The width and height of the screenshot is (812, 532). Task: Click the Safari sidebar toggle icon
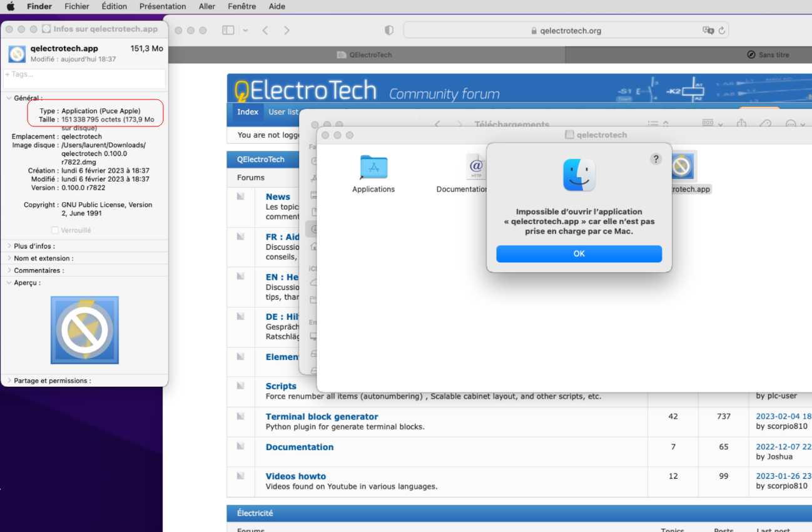[228, 30]
